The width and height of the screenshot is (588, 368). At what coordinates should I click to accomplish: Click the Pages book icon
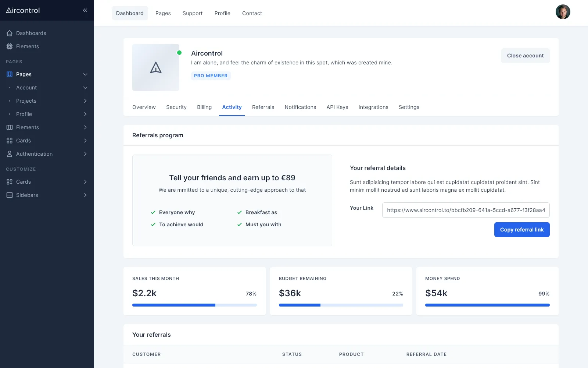10,74
